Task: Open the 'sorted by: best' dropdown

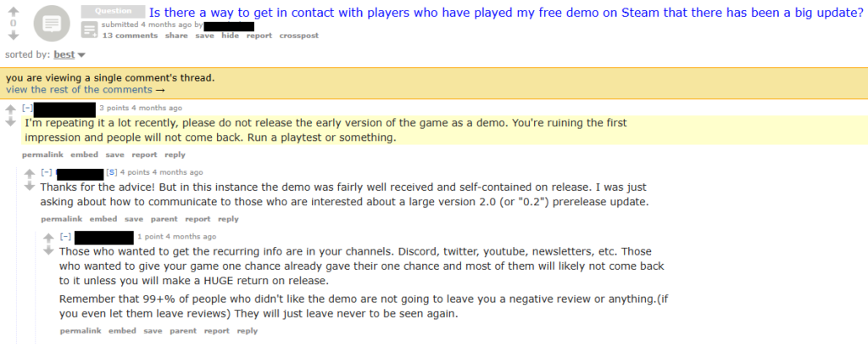Action: (70, 55)
